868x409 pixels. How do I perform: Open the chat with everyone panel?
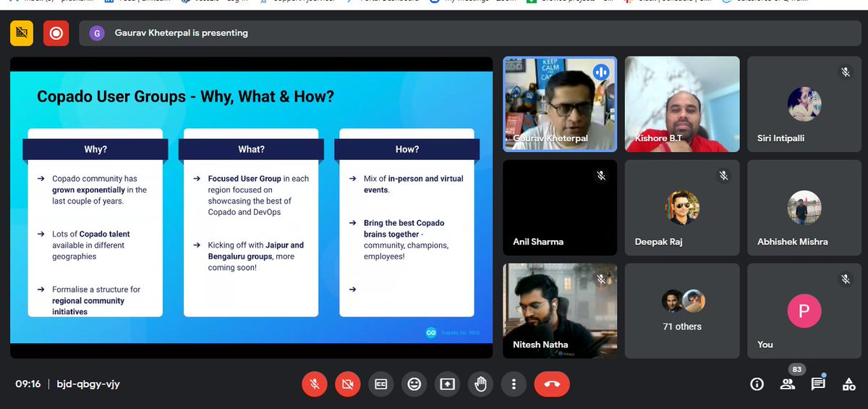(x=818, y=384)
